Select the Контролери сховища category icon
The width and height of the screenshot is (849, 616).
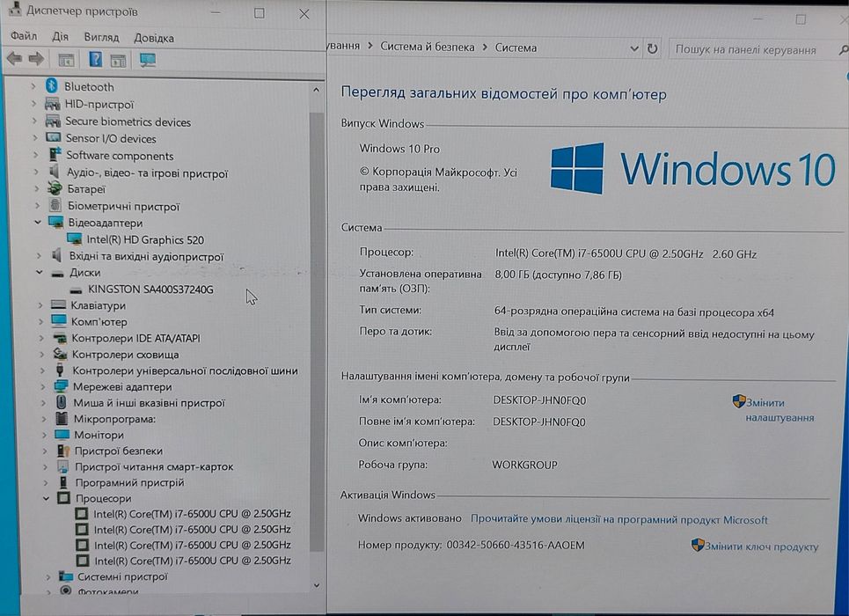(x=60, y=354)
